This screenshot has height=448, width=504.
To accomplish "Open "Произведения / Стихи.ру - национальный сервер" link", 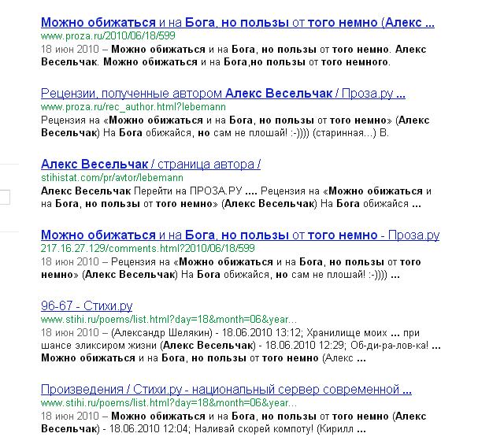I will click(226, 390).
